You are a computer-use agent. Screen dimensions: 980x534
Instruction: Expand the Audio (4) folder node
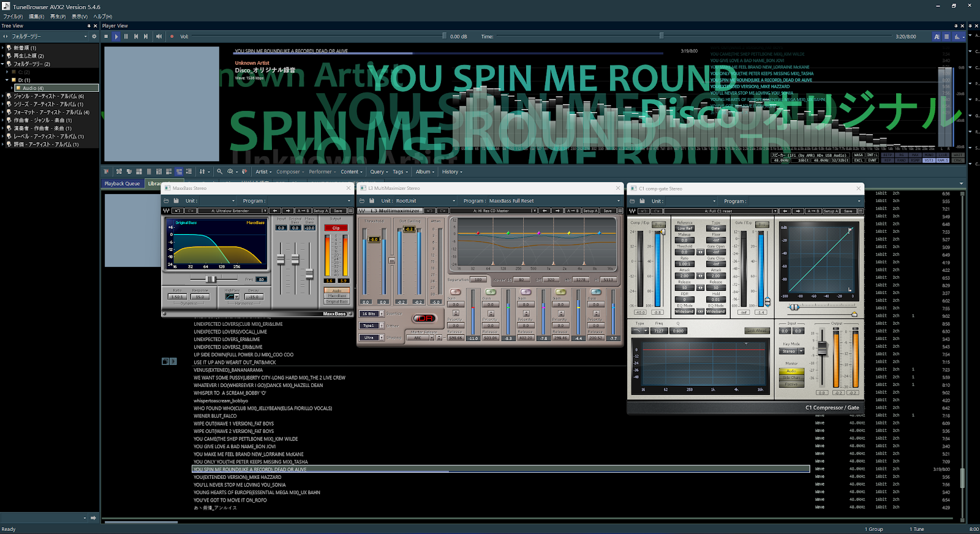(13, 88)
